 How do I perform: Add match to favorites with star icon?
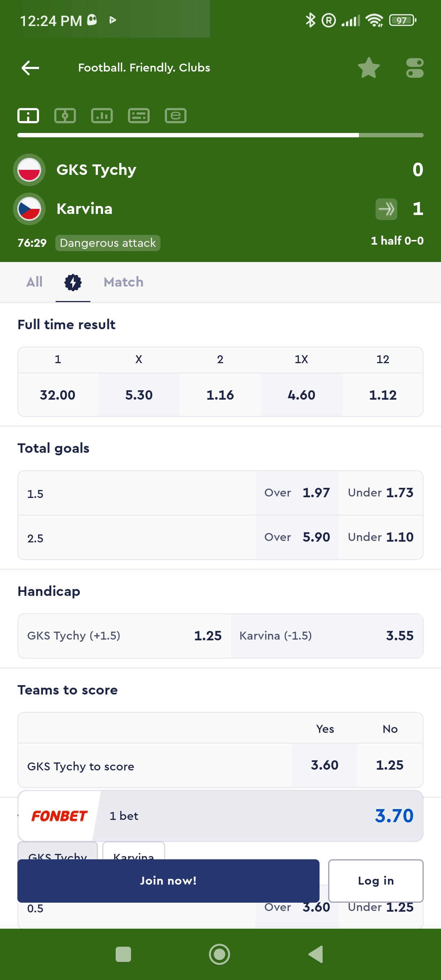368,68
